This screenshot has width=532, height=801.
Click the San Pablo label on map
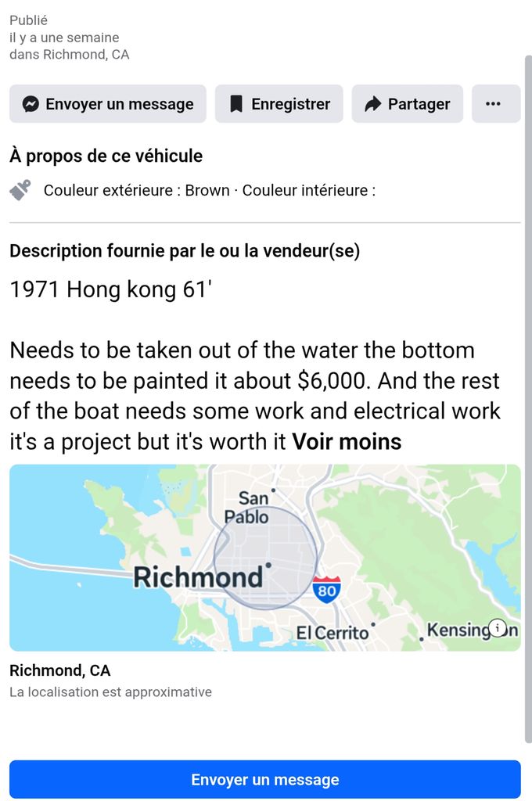tap(246, 507)
